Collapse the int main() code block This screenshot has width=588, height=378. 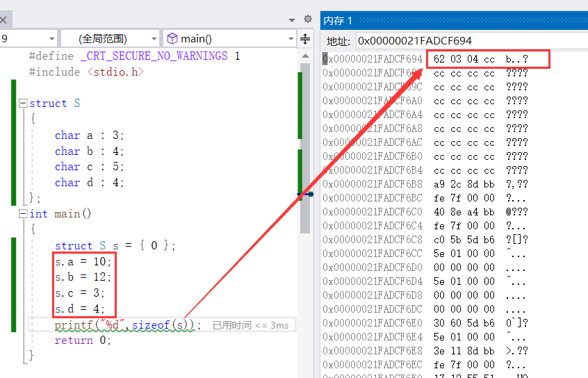[23, 214]
